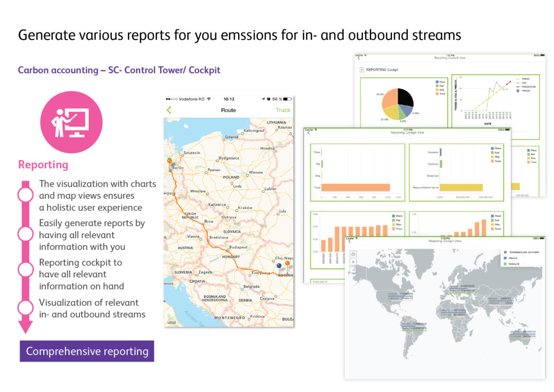Click the zoom-out control on the emissions map
The width and height of the screenshot is (554, 392).
click(x=353, y=270)
